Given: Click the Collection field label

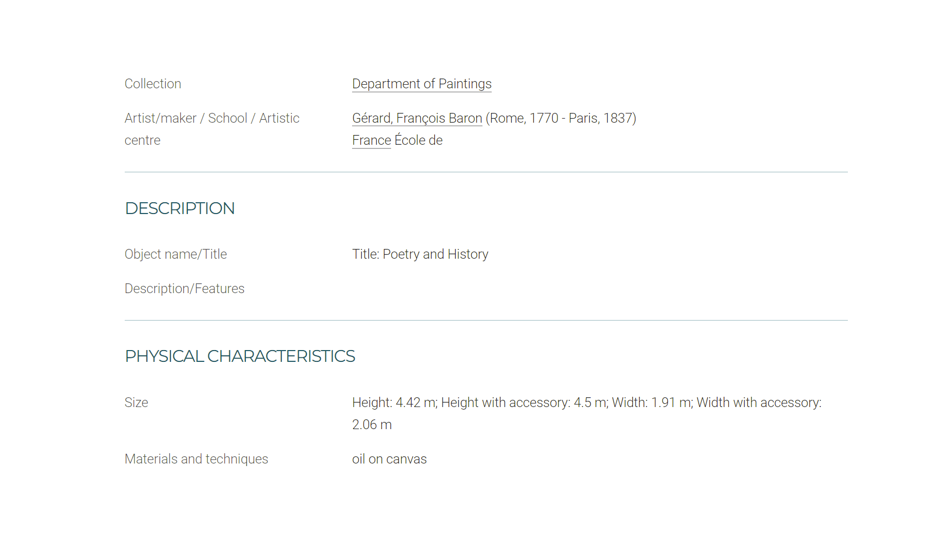Looking at the screenshot, I should (x=153, y=84).
